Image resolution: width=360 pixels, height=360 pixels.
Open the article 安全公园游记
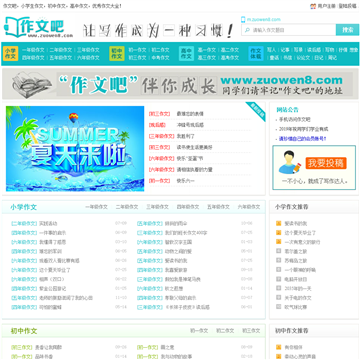[x=52, y=288]
